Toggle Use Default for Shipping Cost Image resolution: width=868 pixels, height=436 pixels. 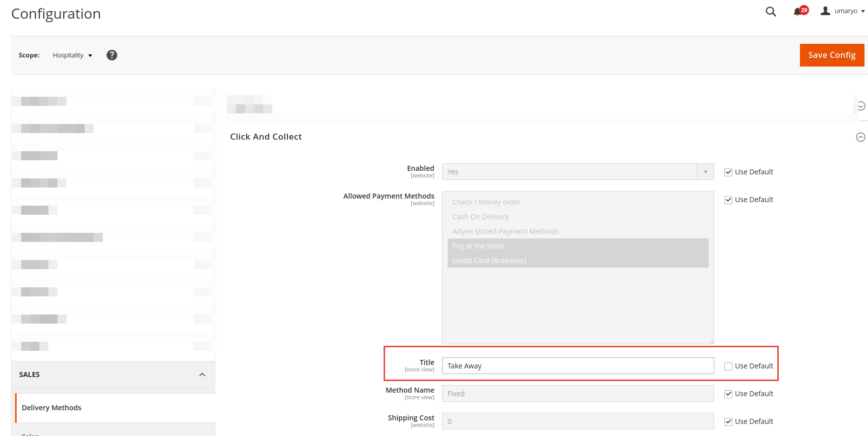tap(728, 422)
